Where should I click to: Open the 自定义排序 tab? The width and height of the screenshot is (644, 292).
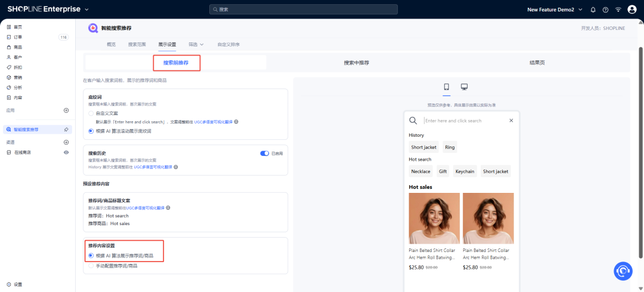(x=229, y=44)
